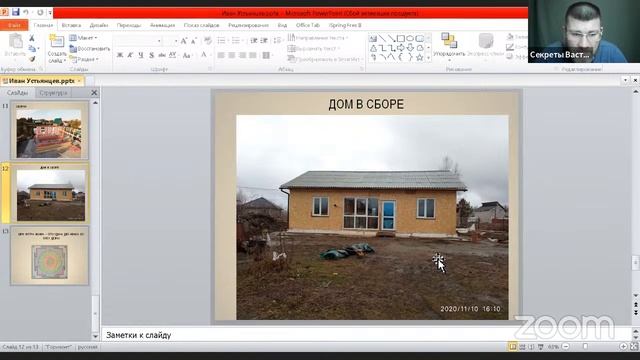Select the Format Painter brush icon
Screen dimensions: 640x360
click(x=32, y=59)
